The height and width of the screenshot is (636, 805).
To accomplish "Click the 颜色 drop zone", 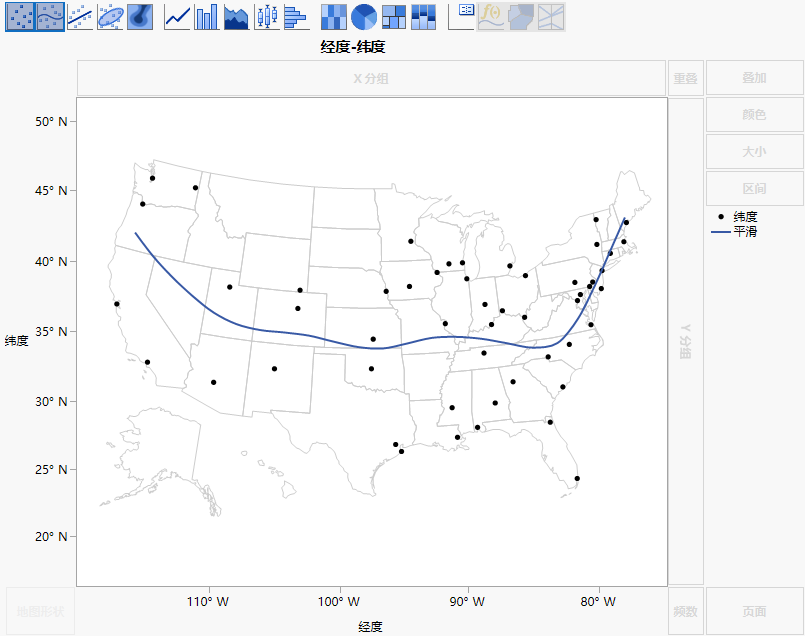I will pyautogui.click(x=754, y=114).
